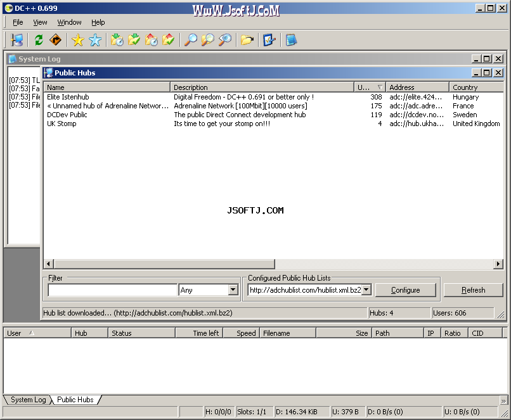Image resolution: width=511 pixels, height=420 pixels.
Task: Sort hubs by the Name column
Action: coord(107,87)
